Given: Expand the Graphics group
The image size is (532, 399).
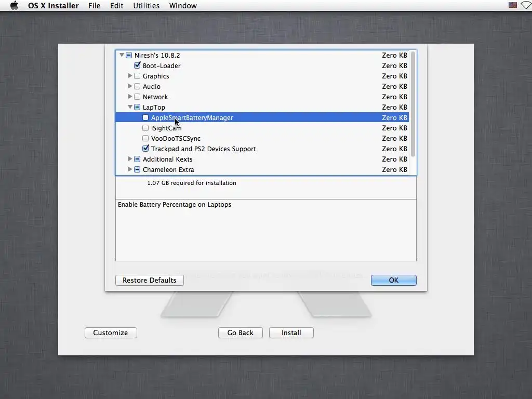Looking at the screenshot, I should click(130, 76).
